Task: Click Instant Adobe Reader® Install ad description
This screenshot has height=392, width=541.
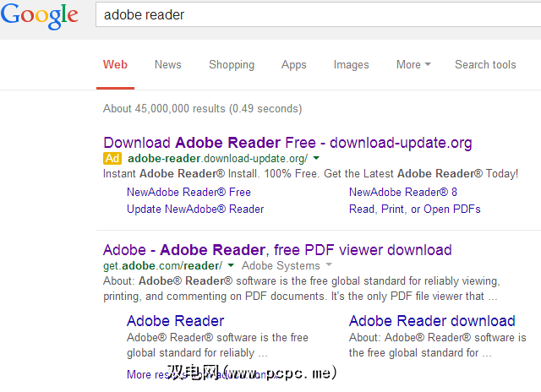Action: pyautogui.click(x=310, y=173)
